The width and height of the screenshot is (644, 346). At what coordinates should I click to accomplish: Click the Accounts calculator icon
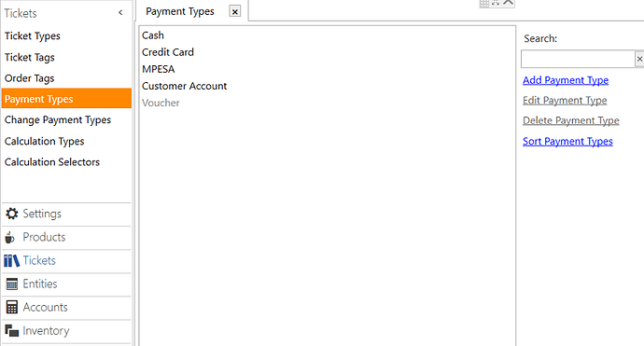tap(12, 307)
